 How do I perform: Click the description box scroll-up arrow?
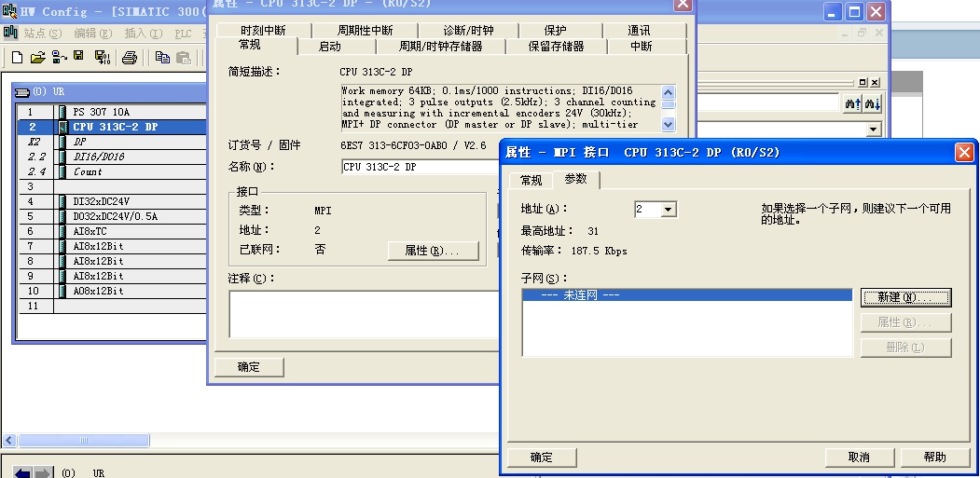[669, 93]
